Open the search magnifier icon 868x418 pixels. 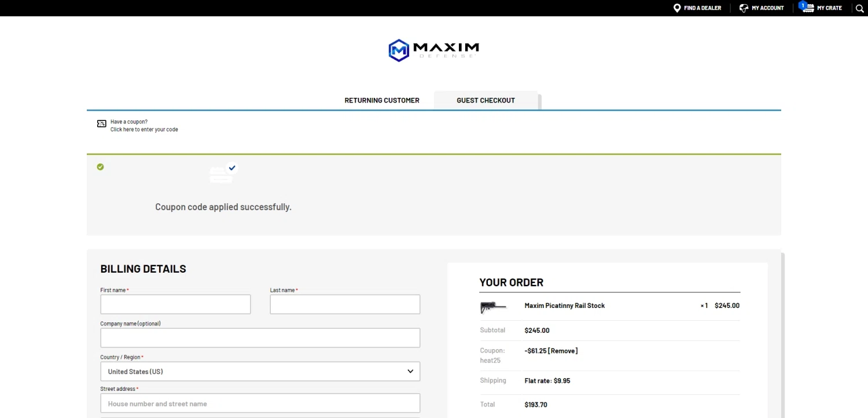tap(859, 8)
